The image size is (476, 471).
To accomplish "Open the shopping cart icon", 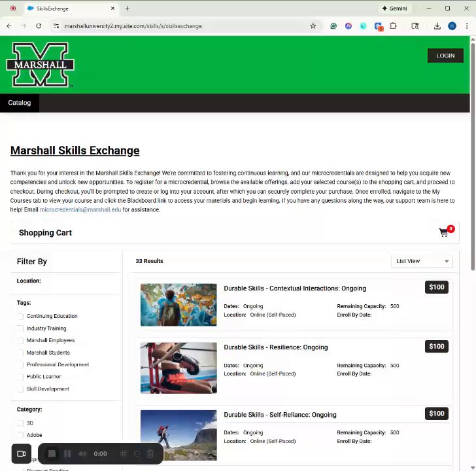I will 444,233.
